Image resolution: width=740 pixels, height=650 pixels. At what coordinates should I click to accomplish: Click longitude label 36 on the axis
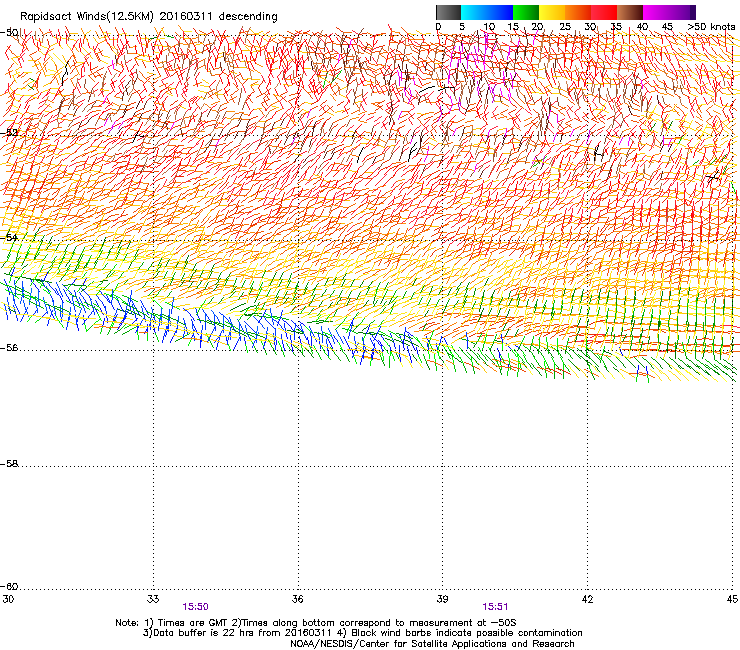pos(298,599)
